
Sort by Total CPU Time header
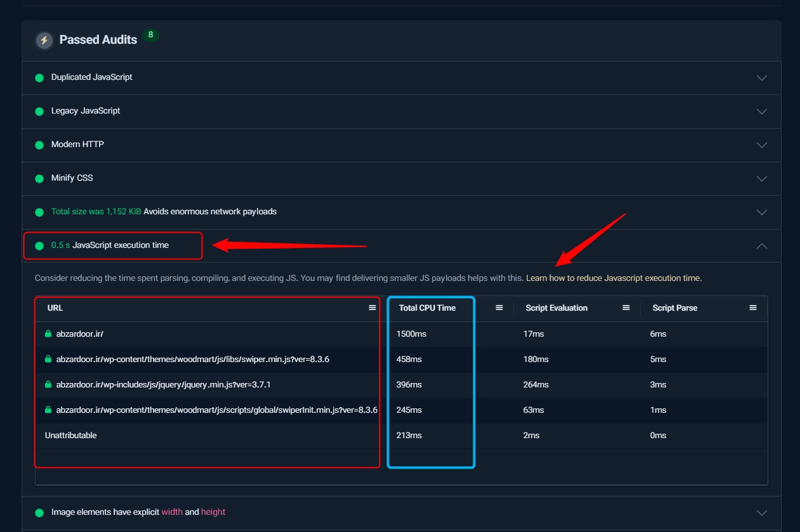point(428,308)
